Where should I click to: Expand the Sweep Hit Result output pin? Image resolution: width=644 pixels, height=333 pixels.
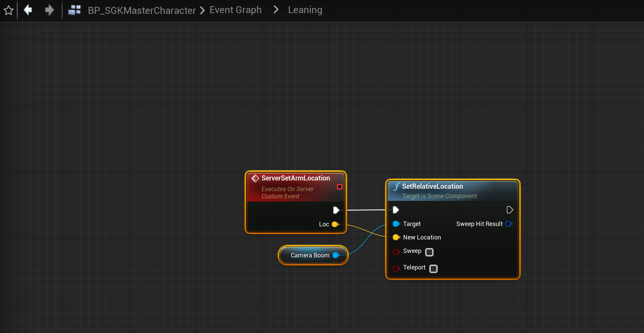509,224
